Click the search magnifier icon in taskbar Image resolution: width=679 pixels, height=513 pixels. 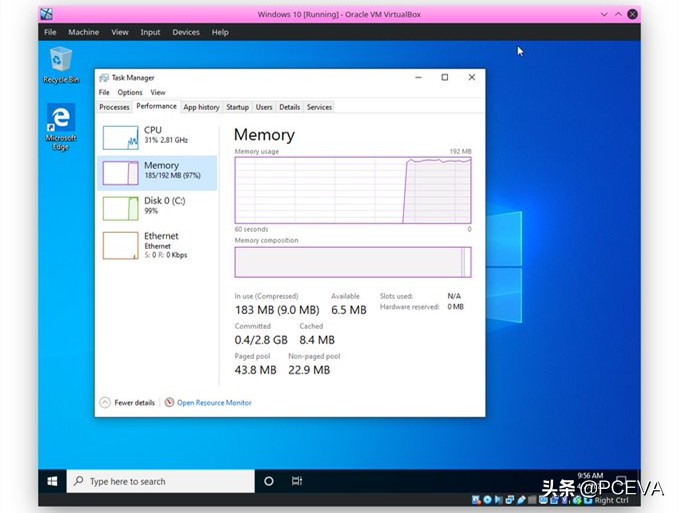point(79,481)
